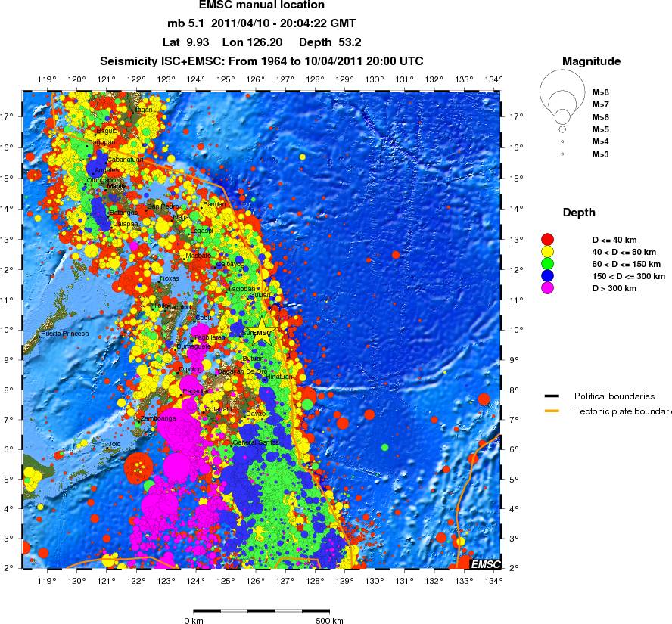Click the 'Depth 53.2' value

(330, 42)
